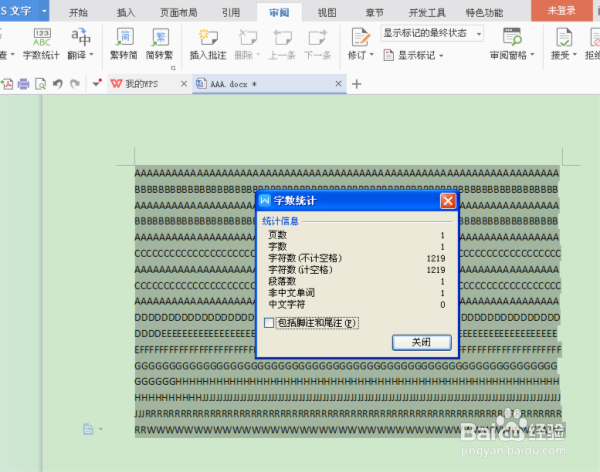Click the first AAAA line in document
Image resolution: width=600 pixels, height=472 pixels.
click(347, 173)
